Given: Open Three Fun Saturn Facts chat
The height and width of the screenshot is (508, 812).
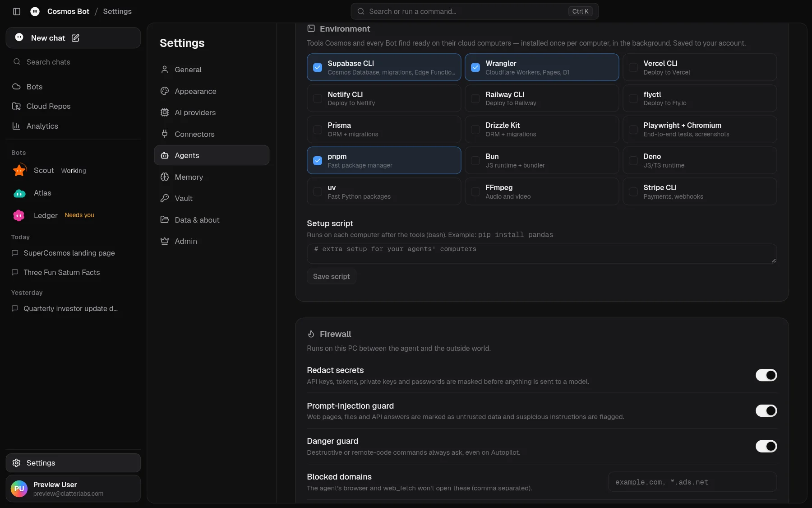Looking at the screenshot, I should point(73,272).
